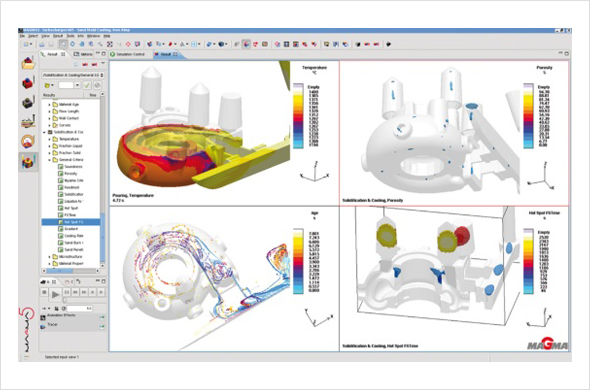Open the View menu

46,36
